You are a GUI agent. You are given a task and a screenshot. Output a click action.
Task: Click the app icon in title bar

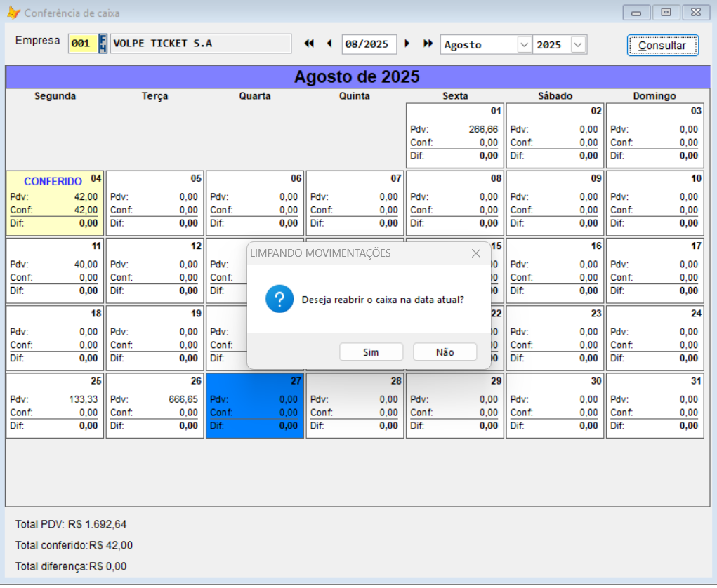(13, 13)
